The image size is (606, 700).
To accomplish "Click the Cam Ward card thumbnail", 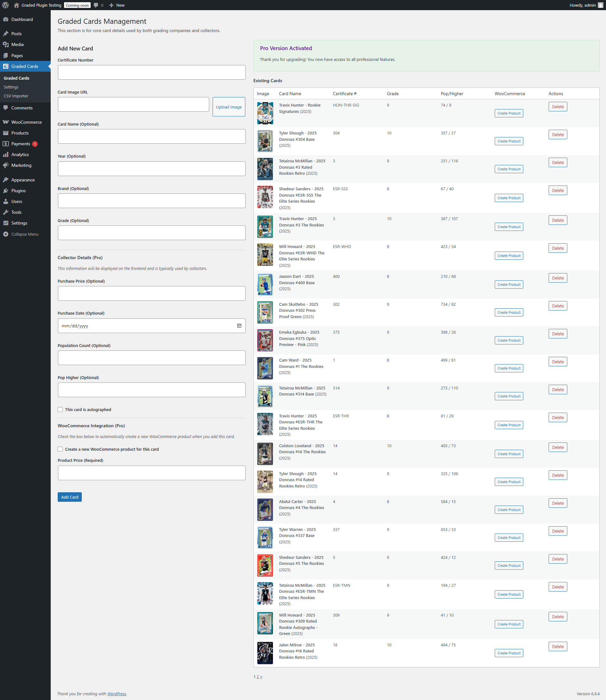I will tap(265, 368).
